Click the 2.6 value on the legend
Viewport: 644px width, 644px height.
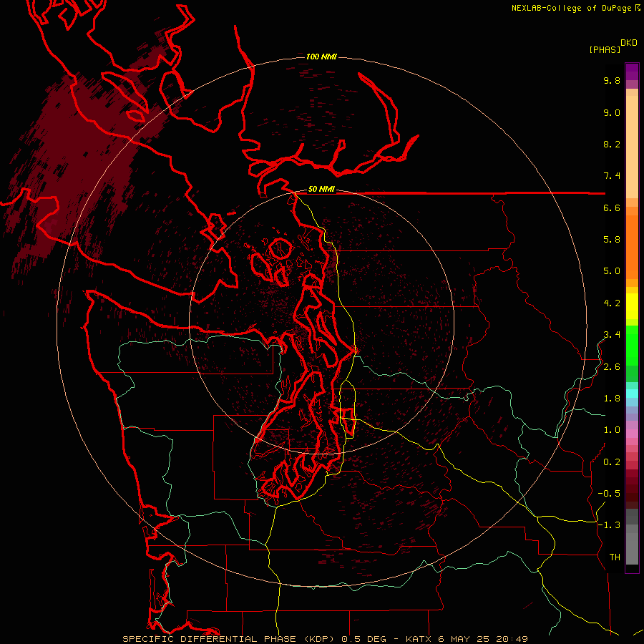(612, 367)
